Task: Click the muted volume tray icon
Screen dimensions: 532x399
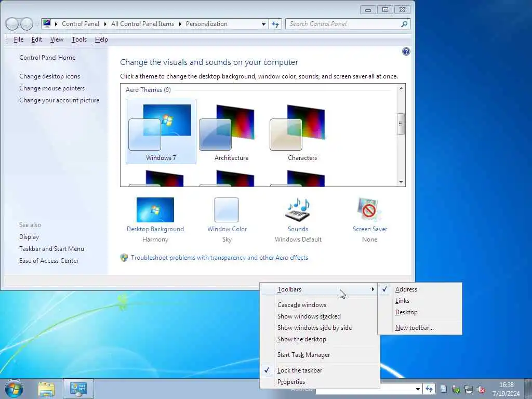Action: (481, 390)
